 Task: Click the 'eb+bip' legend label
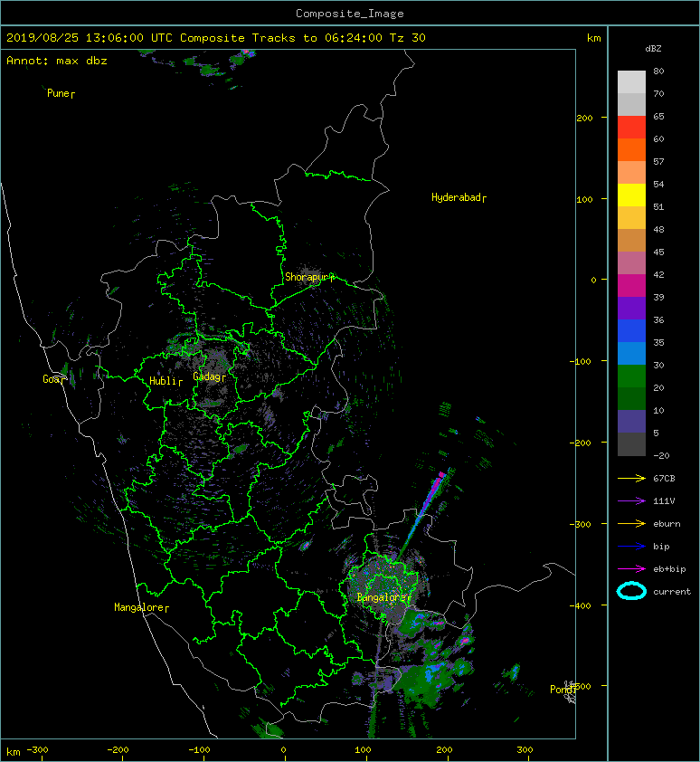tap(669, 568)
